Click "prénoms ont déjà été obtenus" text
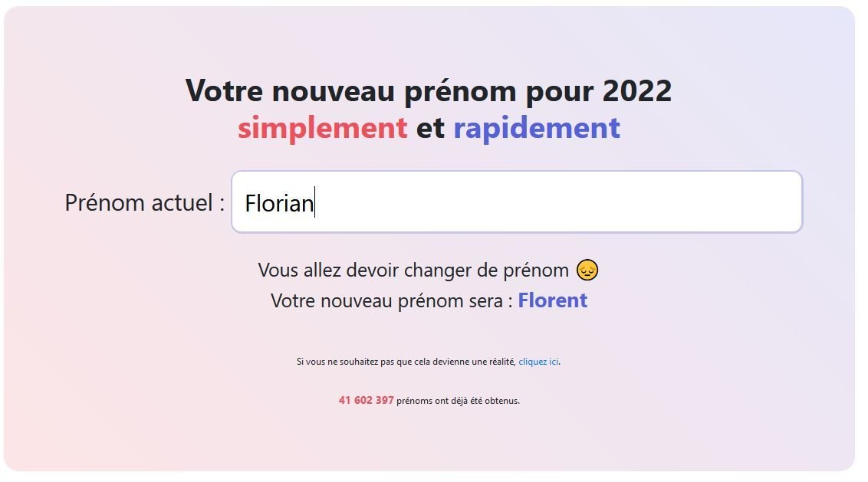This screenshot has height=482, width=868. (457, 401)
